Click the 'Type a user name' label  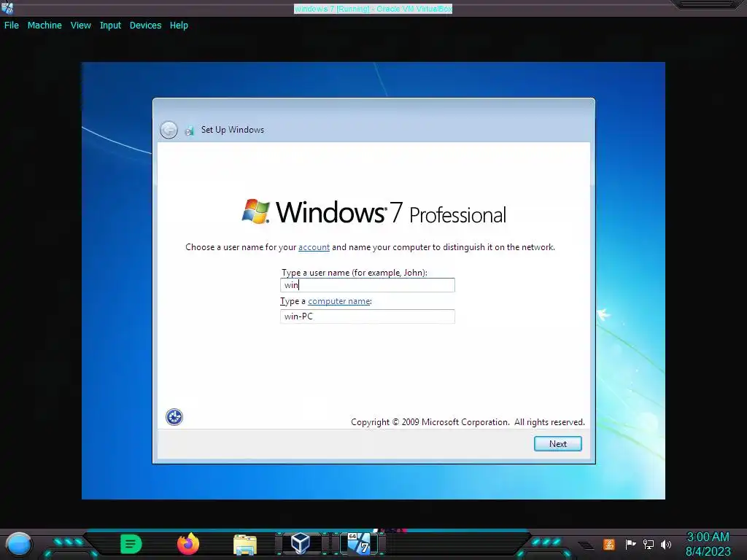354,273
